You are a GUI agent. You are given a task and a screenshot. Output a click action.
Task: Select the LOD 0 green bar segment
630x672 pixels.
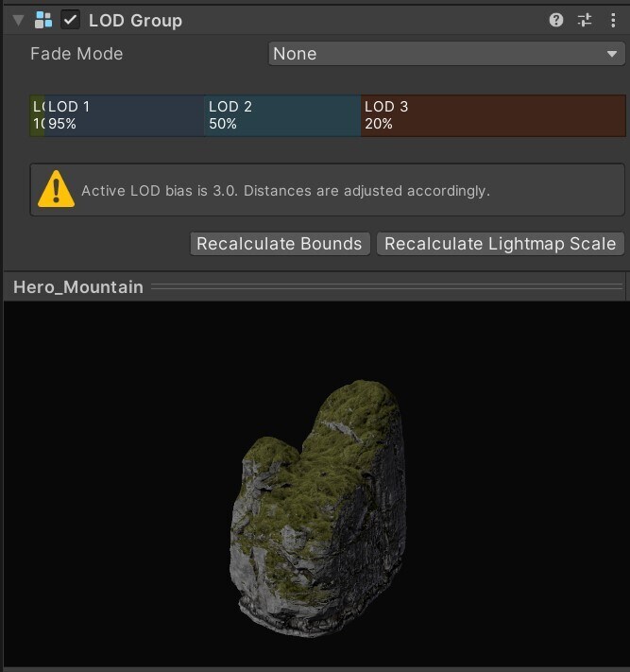click(37, 115)
